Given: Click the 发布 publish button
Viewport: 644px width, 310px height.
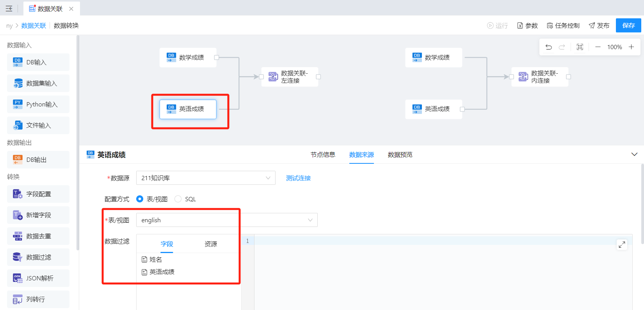Looking at the screenshot, I should pyautogui.click(x=599, y=26).
